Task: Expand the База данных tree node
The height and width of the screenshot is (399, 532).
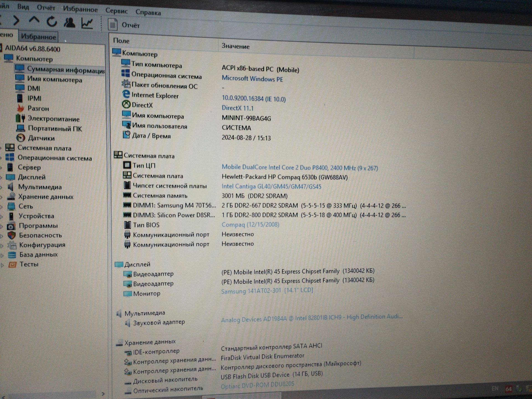Action: (2, 255)
